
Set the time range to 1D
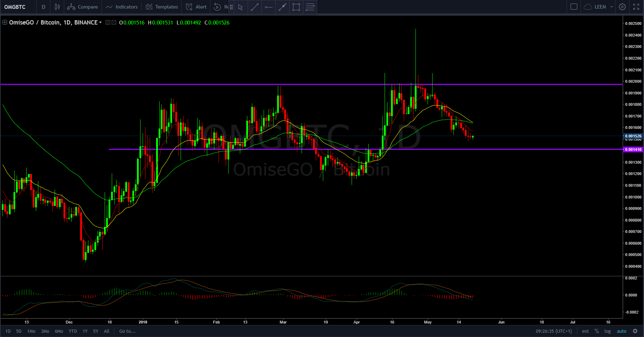[8, 331]
